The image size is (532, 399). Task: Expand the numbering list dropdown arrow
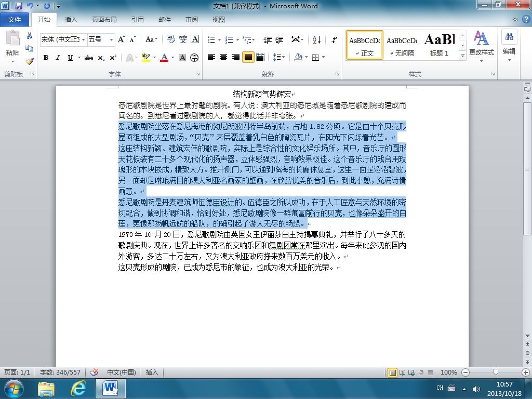point(237,39)
